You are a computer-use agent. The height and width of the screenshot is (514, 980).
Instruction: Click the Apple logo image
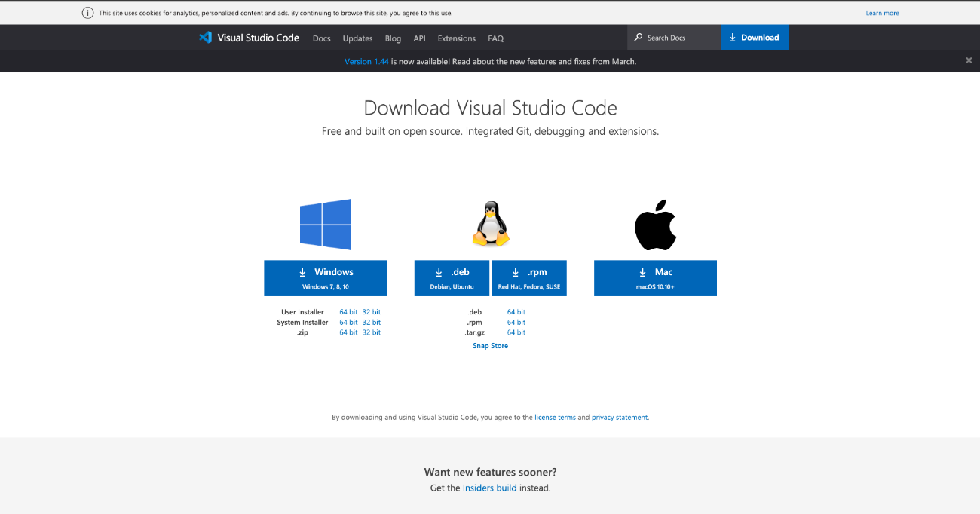pyautogui.click(x=655, y=225)
